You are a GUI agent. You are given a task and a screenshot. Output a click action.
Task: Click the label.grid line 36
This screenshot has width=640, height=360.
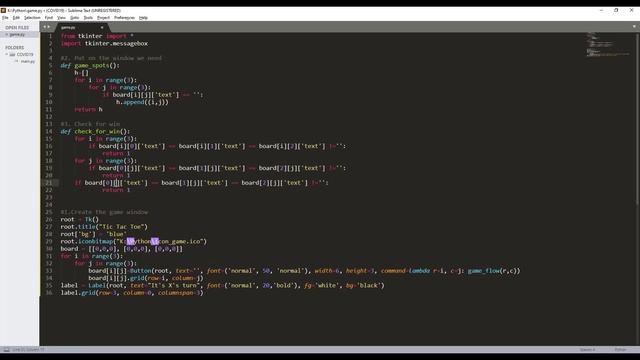coord(132,293)
